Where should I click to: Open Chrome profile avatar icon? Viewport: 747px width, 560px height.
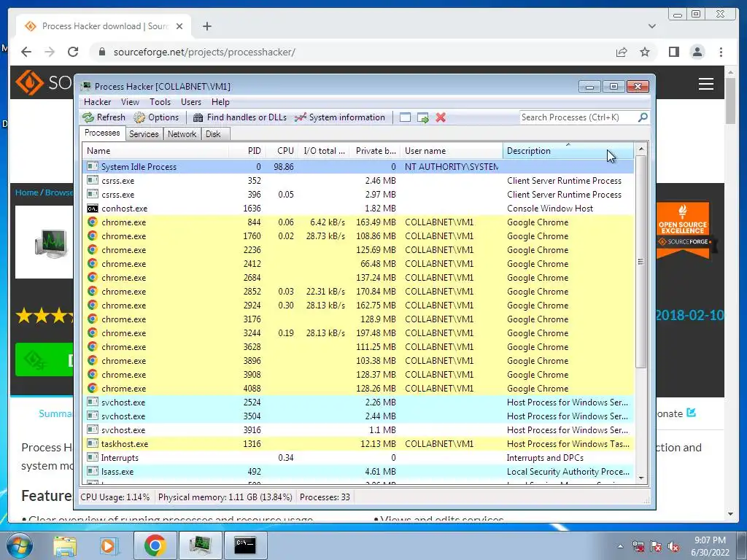tap(697, 52)
